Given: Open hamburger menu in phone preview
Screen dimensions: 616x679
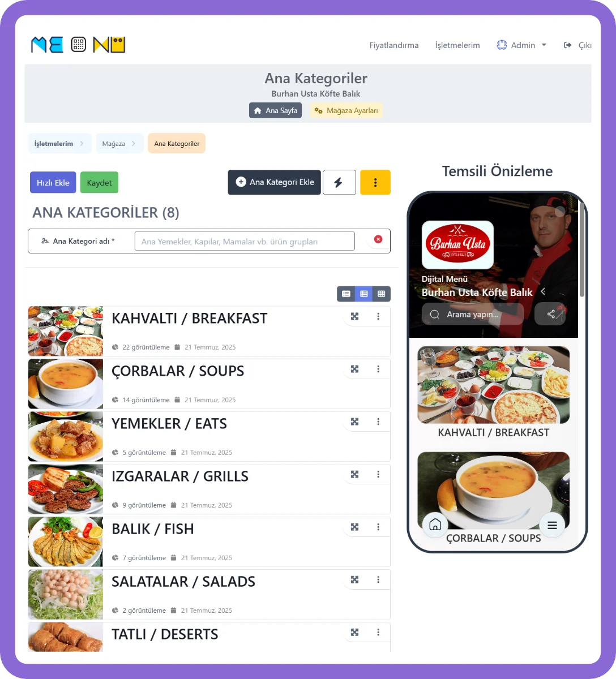Looking at the screenshot, I should [x=552, y=525].
